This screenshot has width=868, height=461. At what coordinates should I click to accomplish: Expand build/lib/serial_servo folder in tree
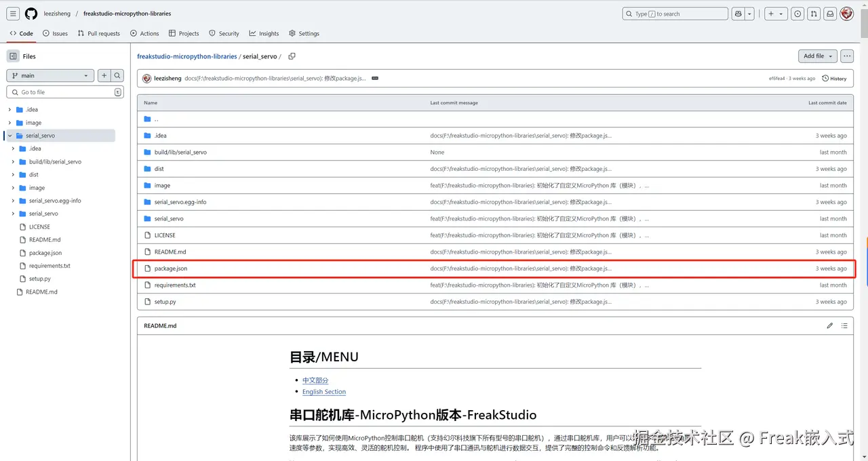pyautogui.click(x=14, y=162)
